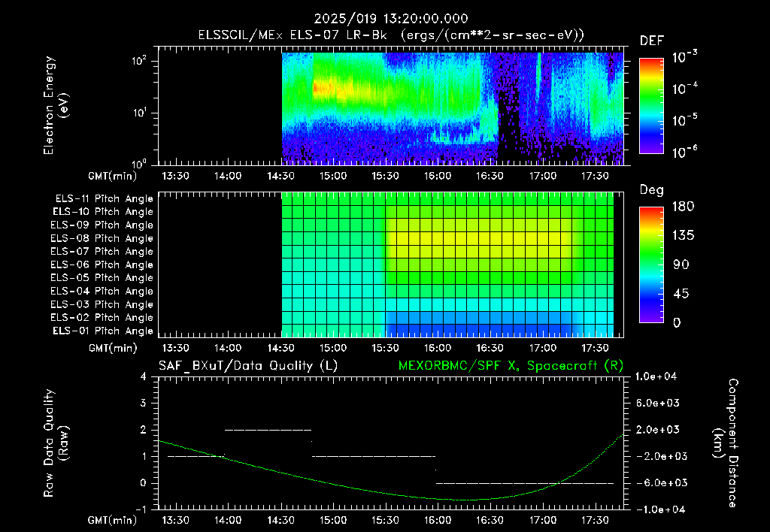Click the 15:00 time tick under the spectrogram
Viewport: 770px width, 532px height.
[333, 176]
